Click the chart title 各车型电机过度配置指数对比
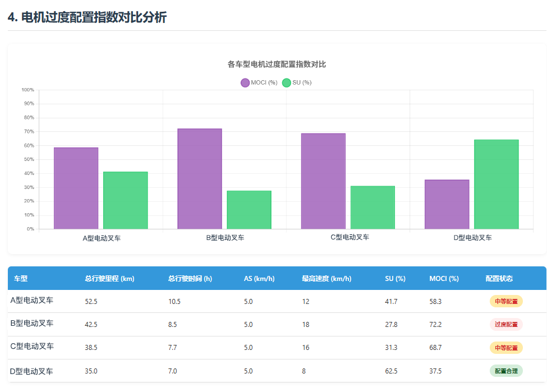The height and width of the screenshot is (392, 547). [277, 64]
